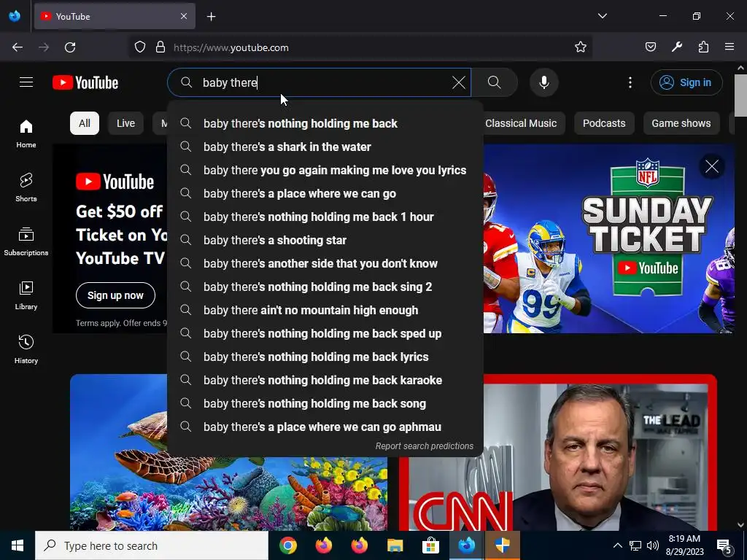This screenshot has height=560, width=747.
Task: Open the notifications action center icon
Action: pyautogui.click(x=724, y=545)
